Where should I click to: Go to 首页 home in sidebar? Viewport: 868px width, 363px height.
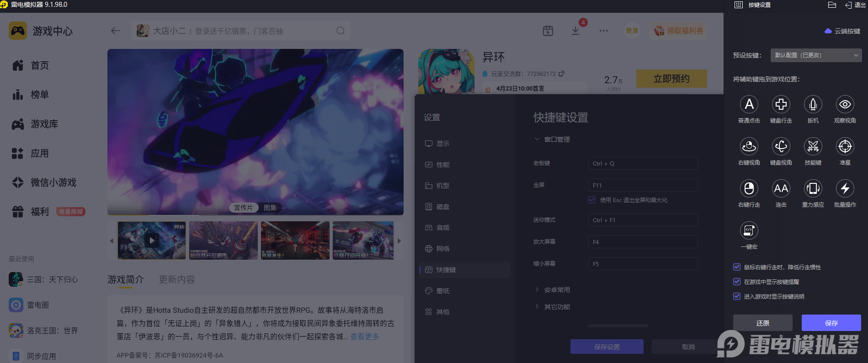(x=31, y=65)
